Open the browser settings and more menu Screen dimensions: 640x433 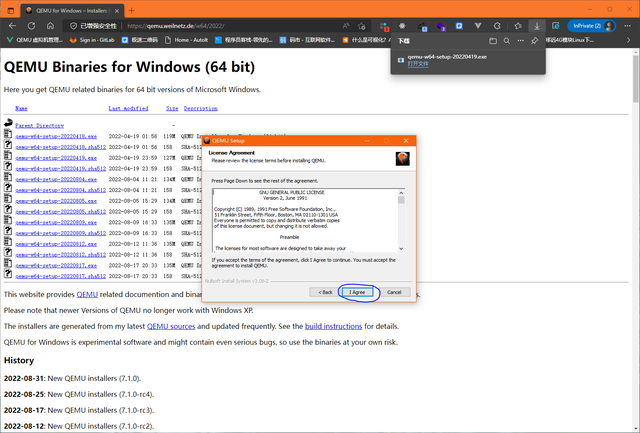click(627, 26)
